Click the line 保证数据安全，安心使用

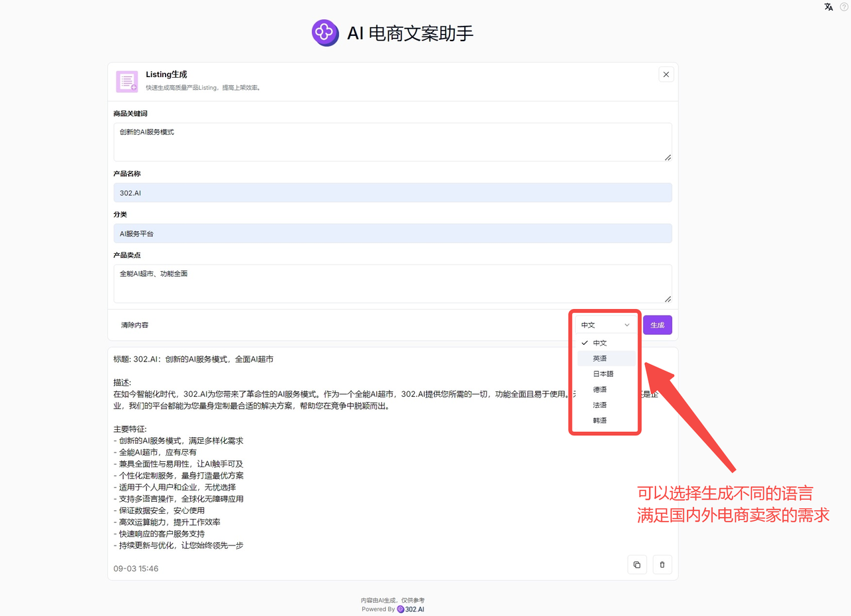pyautogui.click(x=159, y=510)
